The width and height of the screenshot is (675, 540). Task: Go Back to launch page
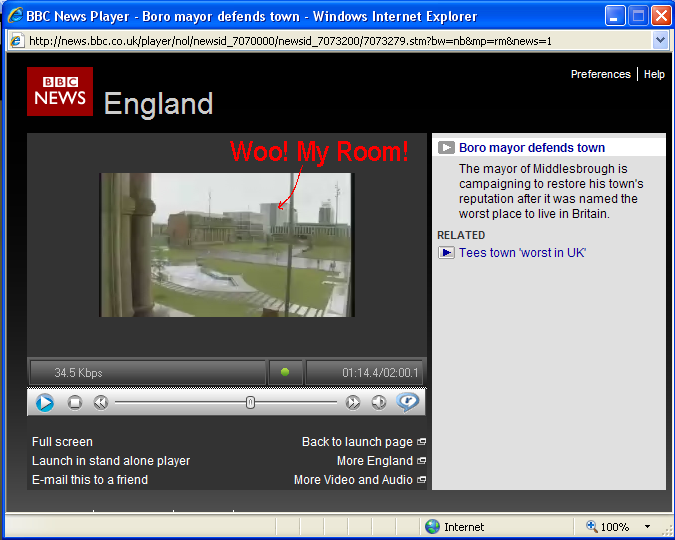[357, 442]
